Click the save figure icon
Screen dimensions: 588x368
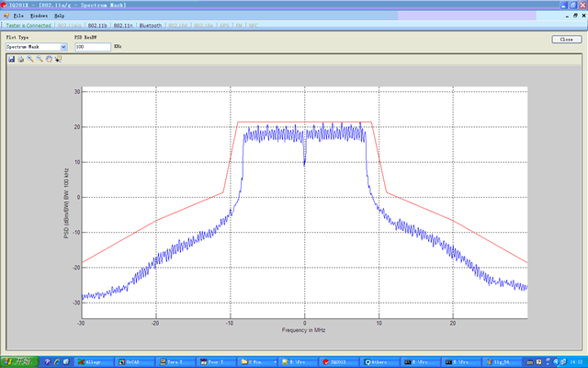12,59
